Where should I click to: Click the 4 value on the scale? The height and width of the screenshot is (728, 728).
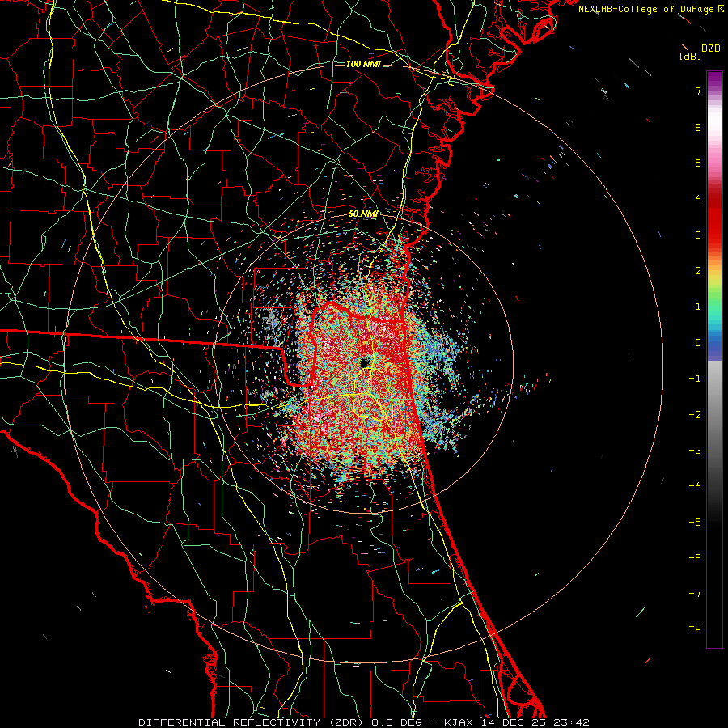point(698,199)
